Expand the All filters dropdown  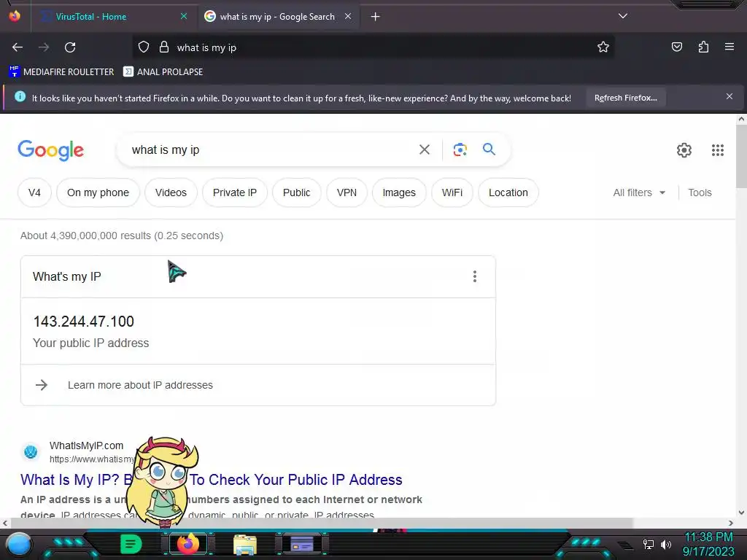[639, 192]
